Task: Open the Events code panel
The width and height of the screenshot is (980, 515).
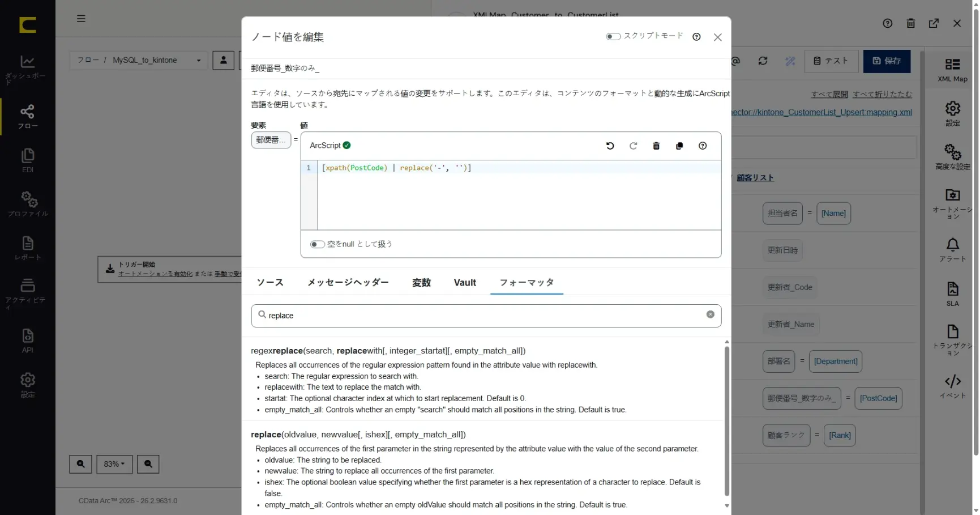Action: point(952,387)
